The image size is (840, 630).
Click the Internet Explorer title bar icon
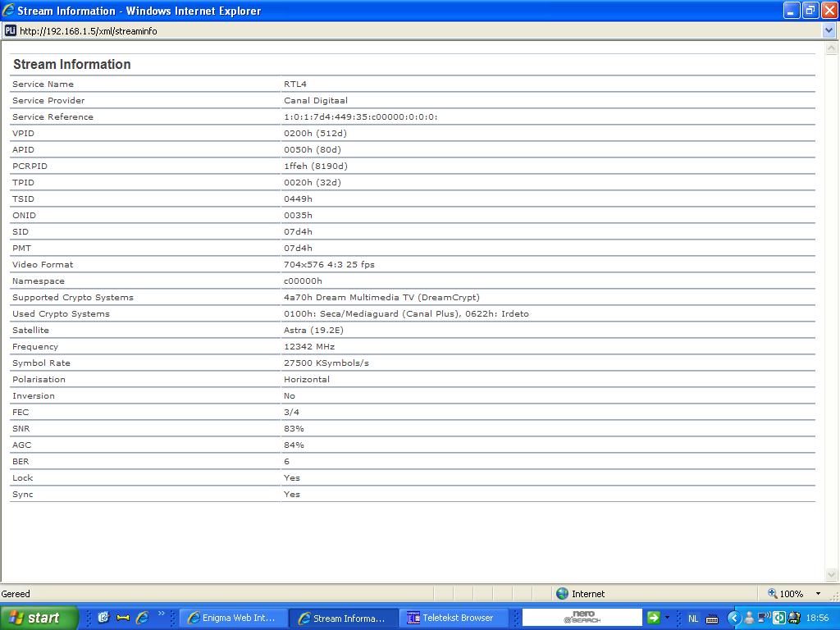8,10
